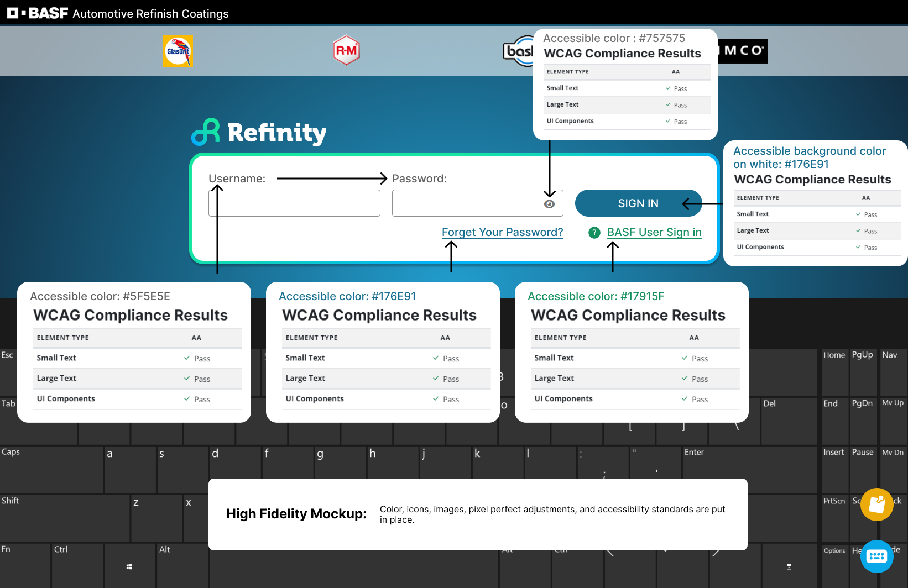The width and height of the screenshot is (908, 588).
Task: Open keyboard Options key
Action: (x=834, y=566)
